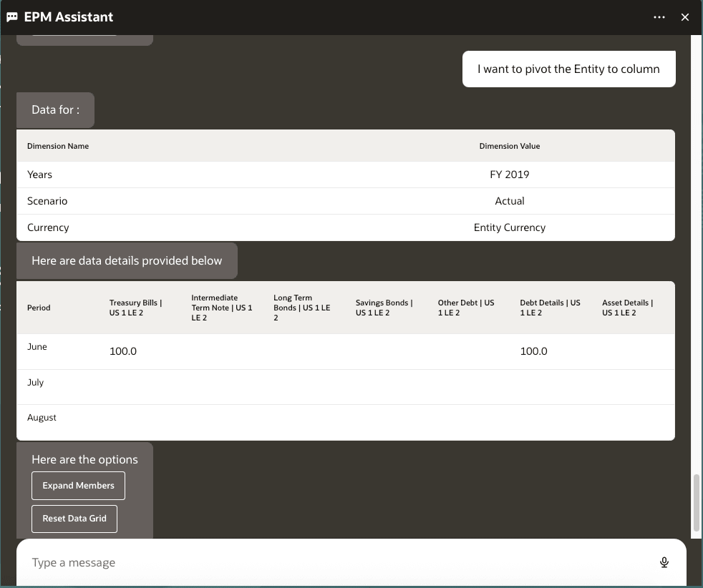Screen dimensions: 703x588
Task: Click the Savings Bonds column header
Action: point(384,308)
